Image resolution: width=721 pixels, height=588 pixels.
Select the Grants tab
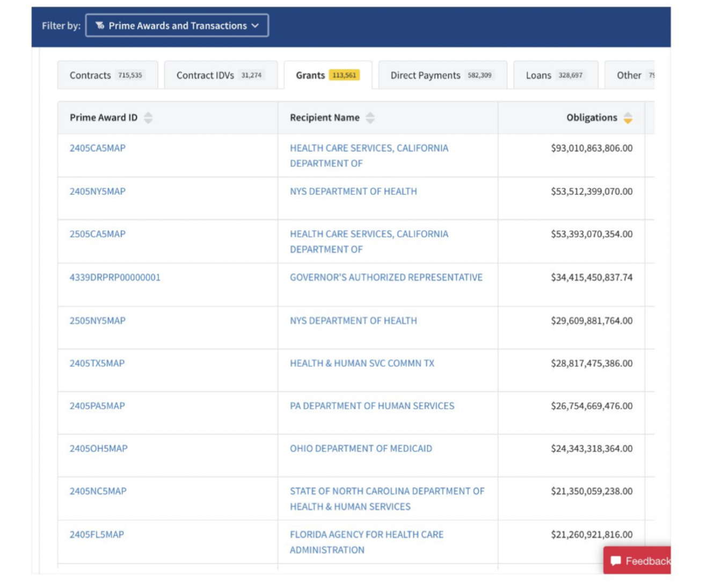pos(327,75)
